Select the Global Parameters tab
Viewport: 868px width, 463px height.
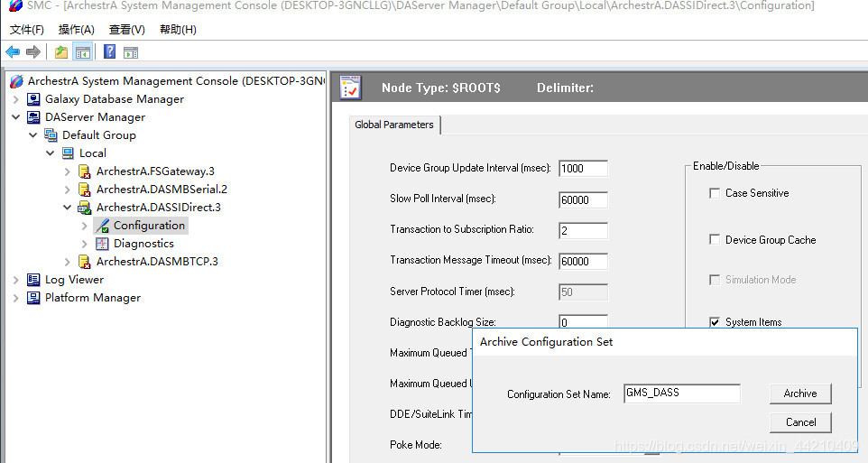394,125
